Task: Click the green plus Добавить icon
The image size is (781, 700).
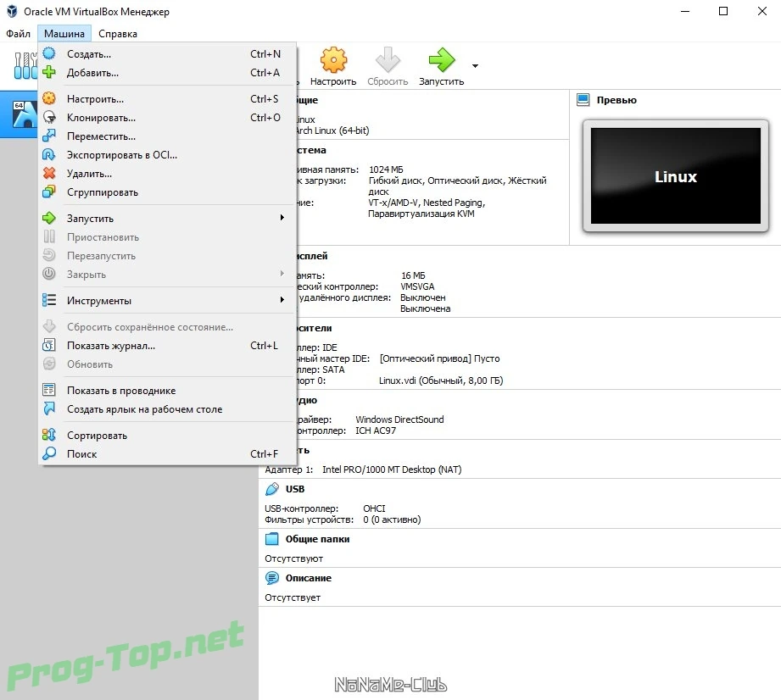Action: pos(49,72)
